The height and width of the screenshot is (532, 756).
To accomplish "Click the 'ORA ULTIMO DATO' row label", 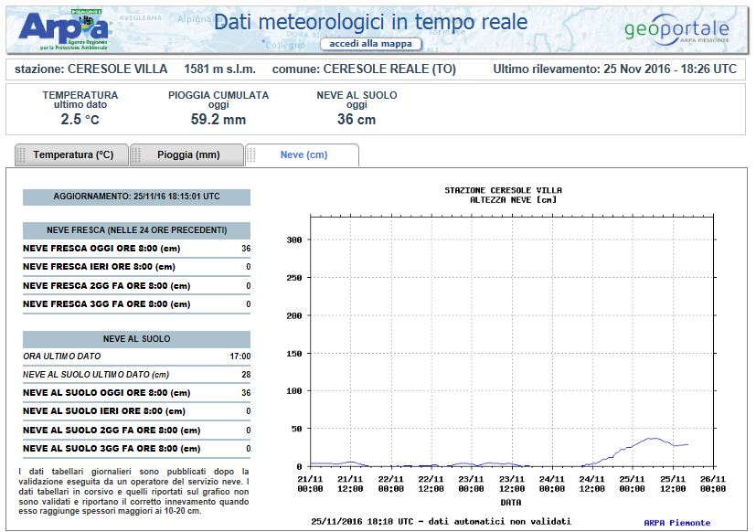I will [x=62, y=356].
